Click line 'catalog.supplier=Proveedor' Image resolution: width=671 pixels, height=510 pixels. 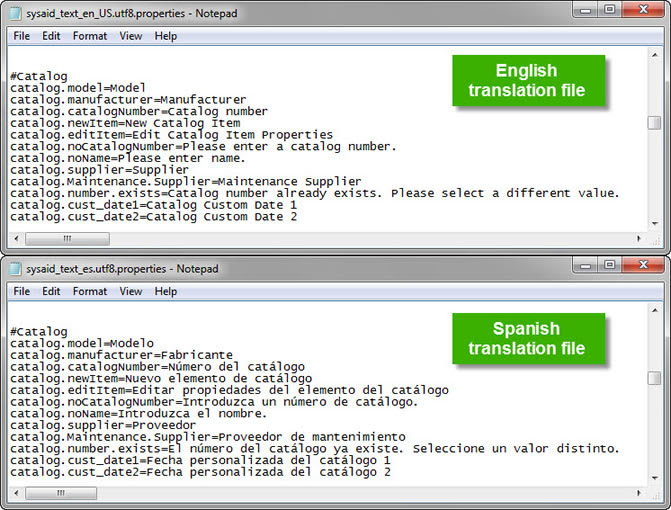[x=103, y=425]
